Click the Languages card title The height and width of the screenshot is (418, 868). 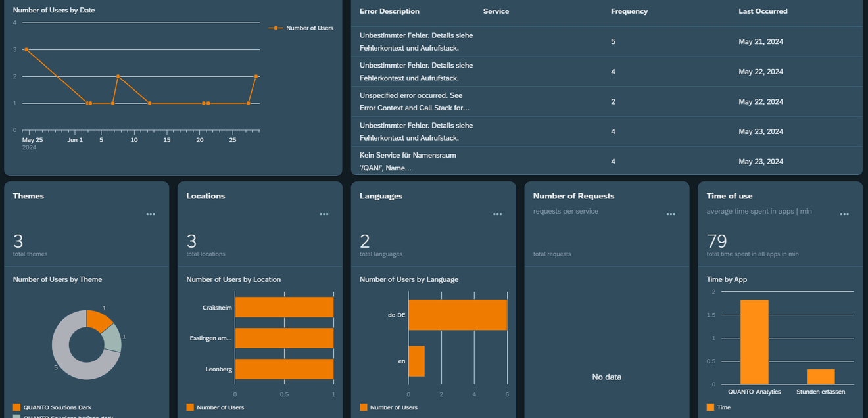381,196
